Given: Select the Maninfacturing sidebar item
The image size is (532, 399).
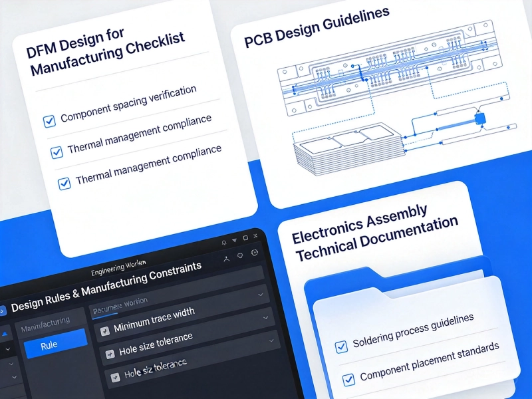Looking at the screenshot, I should point(45,324).
